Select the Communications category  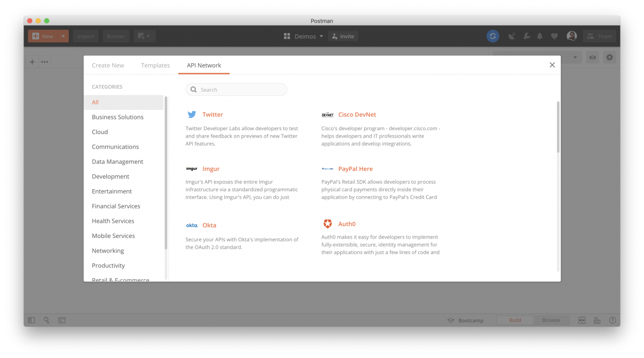point(124,147)
